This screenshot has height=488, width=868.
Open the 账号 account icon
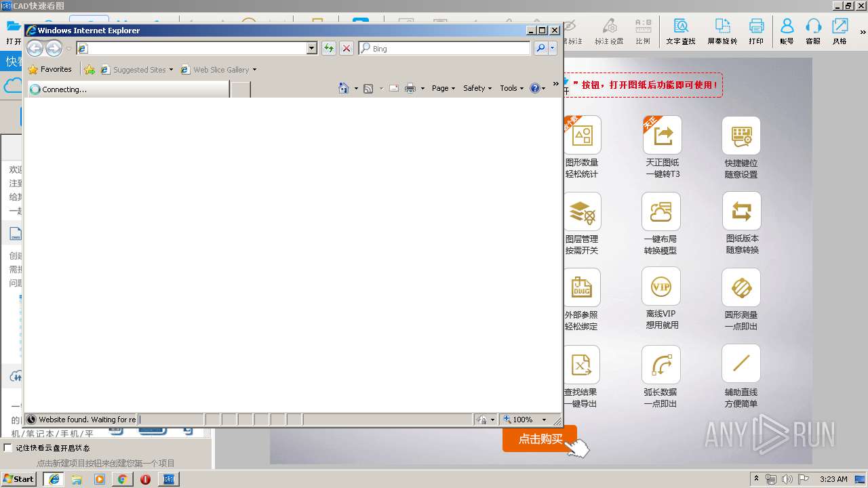click(787, 31)
